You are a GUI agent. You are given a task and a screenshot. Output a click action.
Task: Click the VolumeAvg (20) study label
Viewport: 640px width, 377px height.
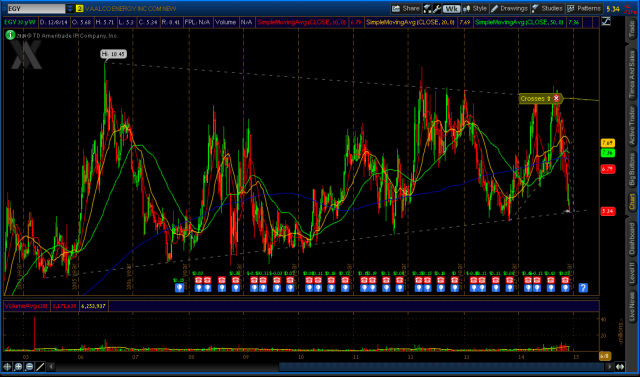[27, 306]
